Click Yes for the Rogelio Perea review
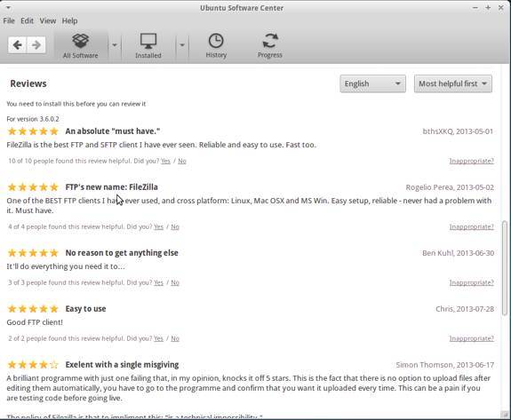This screenshot has width=511, height=420. pos(159,226)
